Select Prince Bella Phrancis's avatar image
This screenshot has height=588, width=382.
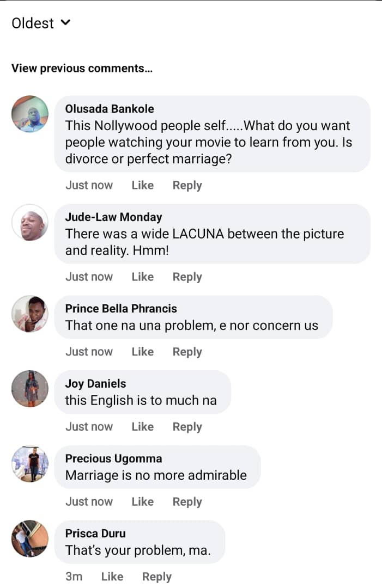29,314
